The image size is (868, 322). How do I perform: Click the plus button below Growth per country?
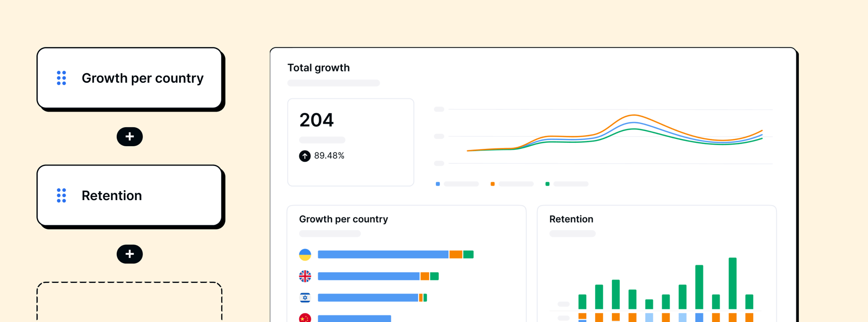tap(130, 137)
